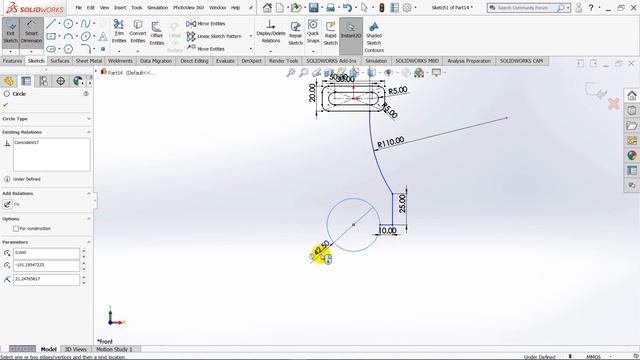Select the R110.00 radius dimension
Screen dimensions: 640x360
[x=391, y=142]
